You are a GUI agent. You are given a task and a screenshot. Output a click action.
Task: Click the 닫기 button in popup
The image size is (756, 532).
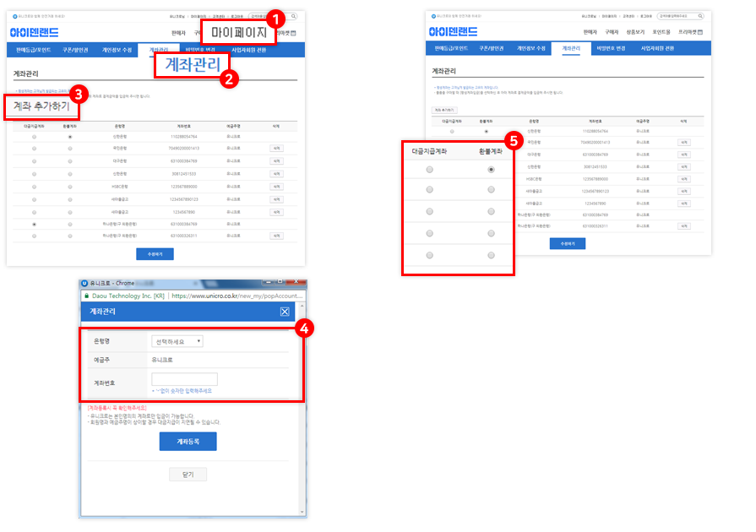tap(188, 475)
